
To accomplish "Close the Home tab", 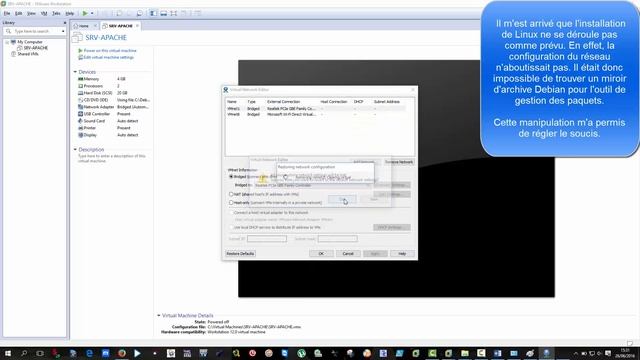I will pos(95,26).
